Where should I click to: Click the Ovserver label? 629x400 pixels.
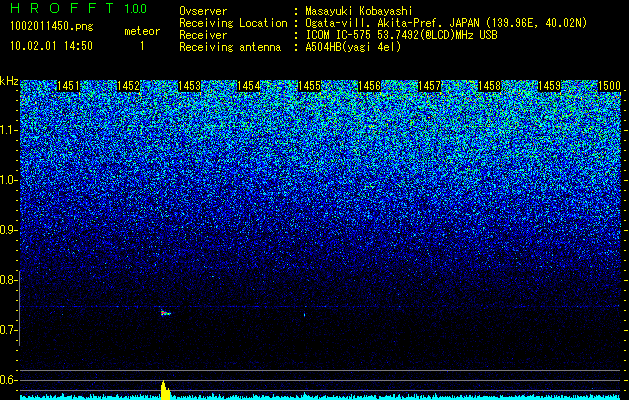(x=203, y=11)
